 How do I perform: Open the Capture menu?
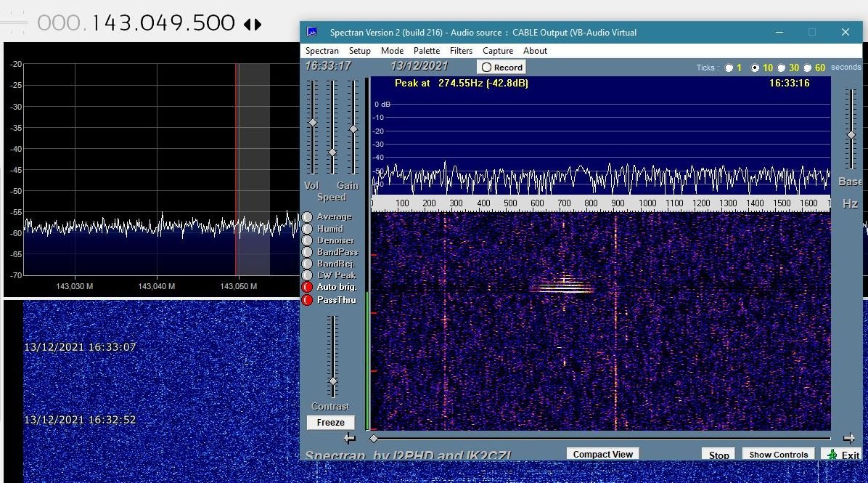[x=498, y=51]
